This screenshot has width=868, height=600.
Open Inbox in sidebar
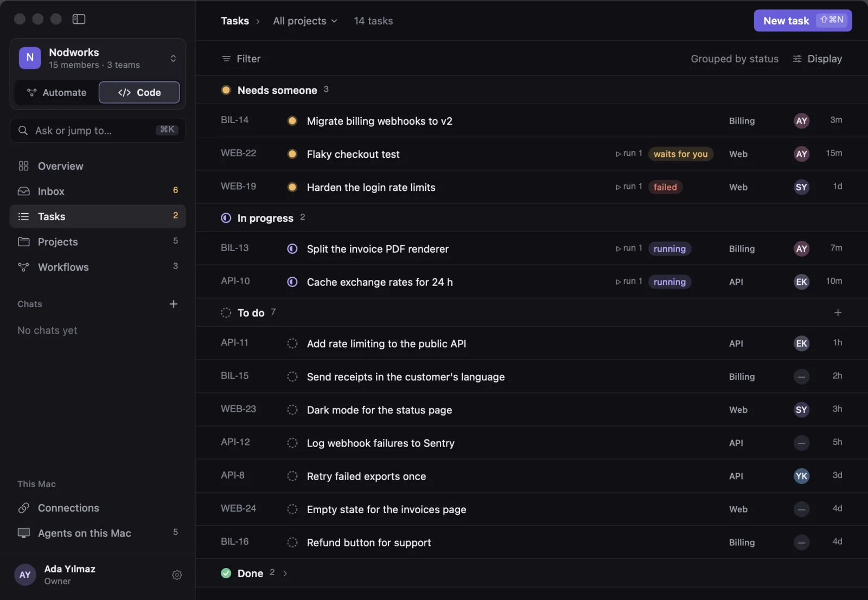pos(98,191)
